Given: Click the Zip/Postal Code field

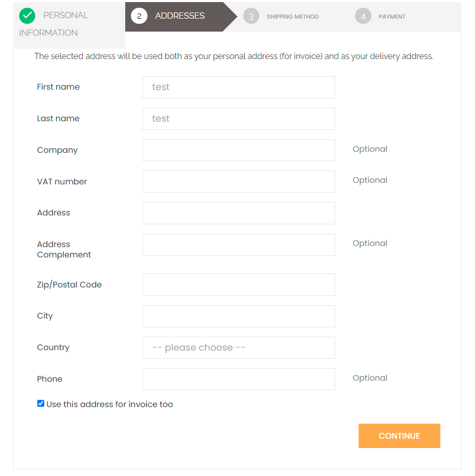Looking at the screenshot, I should [x=239, y=285].
